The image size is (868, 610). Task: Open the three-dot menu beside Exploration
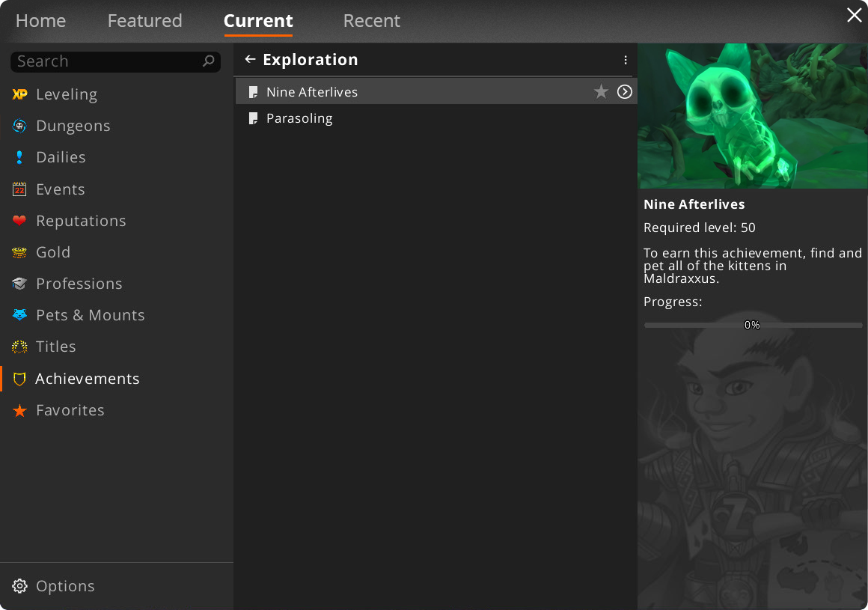pos(626,60)
